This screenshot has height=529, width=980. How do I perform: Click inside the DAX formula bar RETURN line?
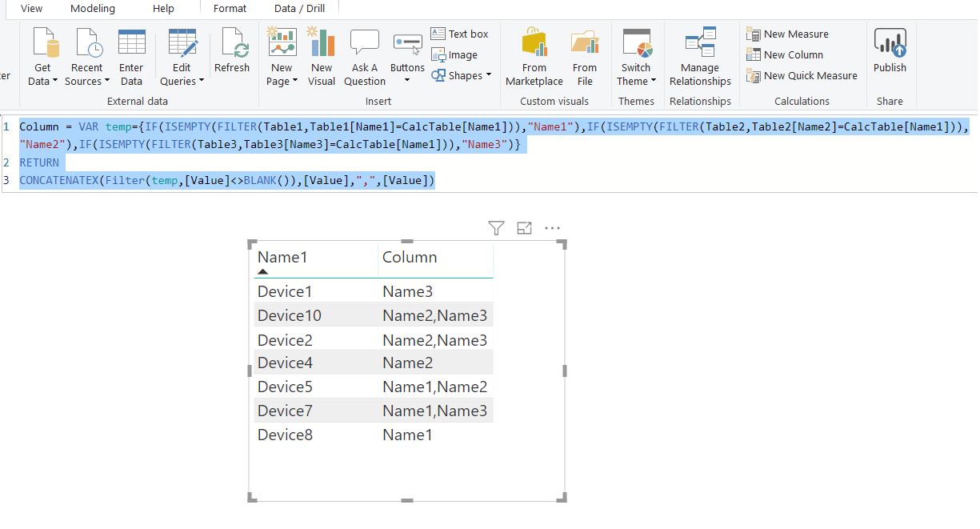tap(39, 162)
